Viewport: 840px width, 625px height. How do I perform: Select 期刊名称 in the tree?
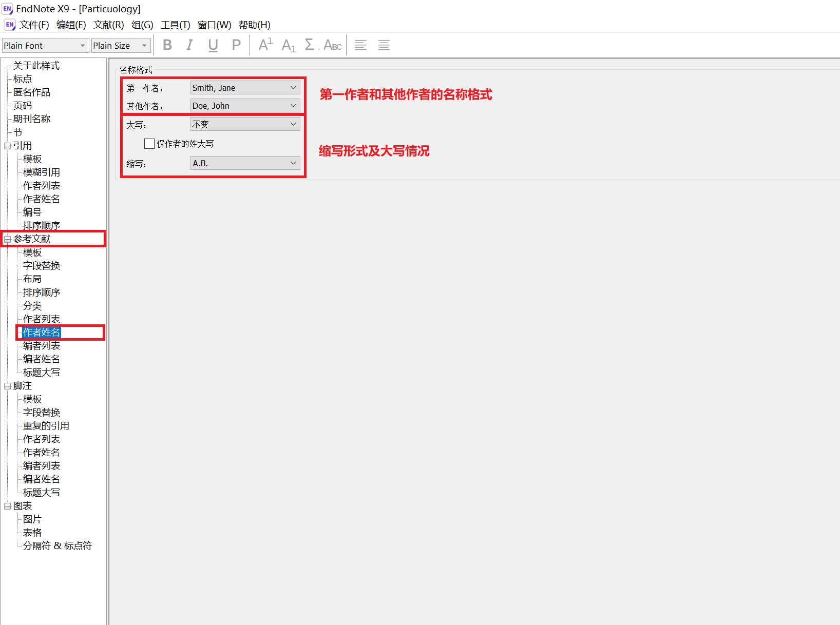pyautogui.click(x=32, y=119)
